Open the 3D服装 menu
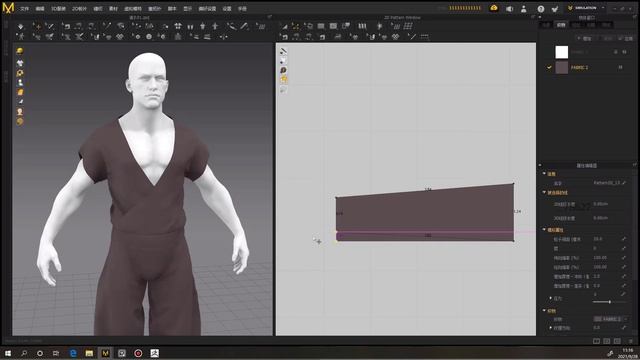The height and width of the screenshot is (360, 640). tap(58, 9)
